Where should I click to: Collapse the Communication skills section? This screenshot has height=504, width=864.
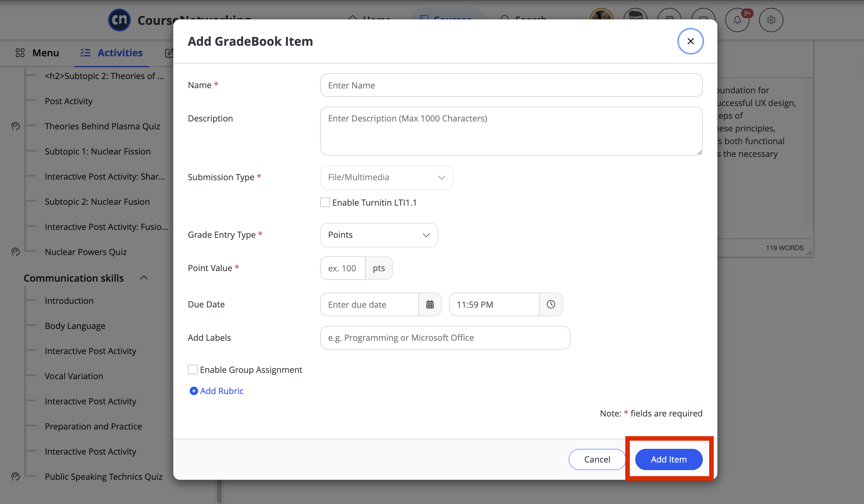click(144, 278)
